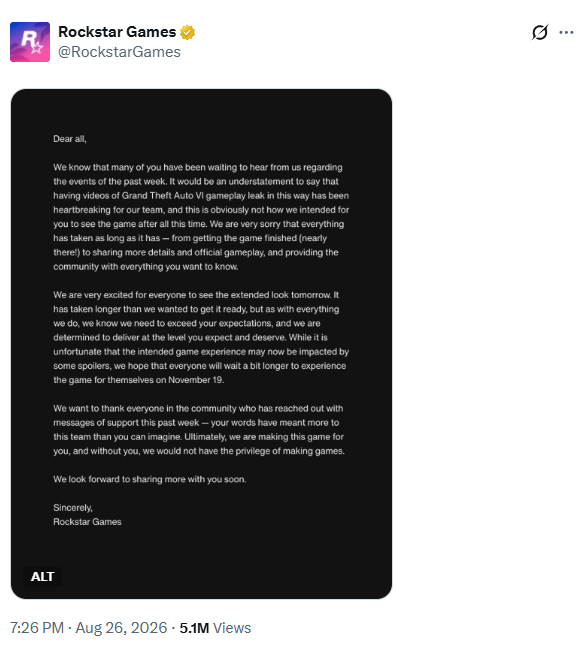This screenshot has height=651, width=586.
Task: Click the "Rockstar Games" display name
Action: [x=117, y=32]
